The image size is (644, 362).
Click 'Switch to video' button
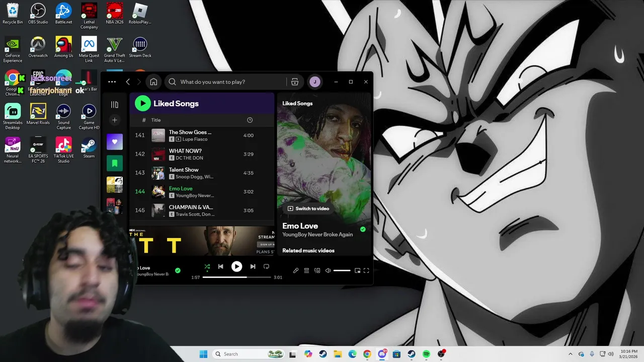click(x=308, y=209)
